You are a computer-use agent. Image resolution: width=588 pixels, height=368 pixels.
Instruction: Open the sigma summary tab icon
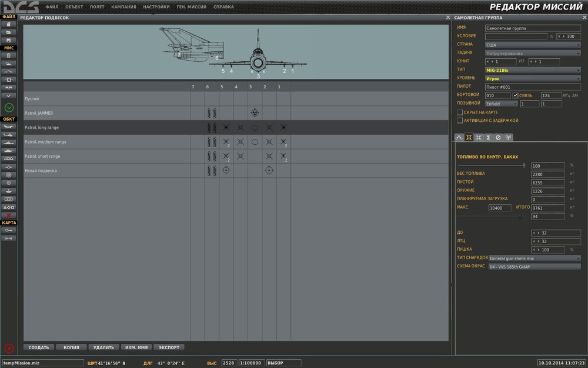(488, 137)
